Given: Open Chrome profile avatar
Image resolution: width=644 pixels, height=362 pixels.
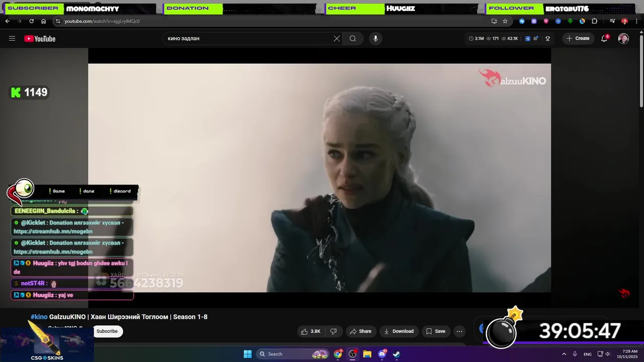Looking at the screenshot, I should [624, 21].
